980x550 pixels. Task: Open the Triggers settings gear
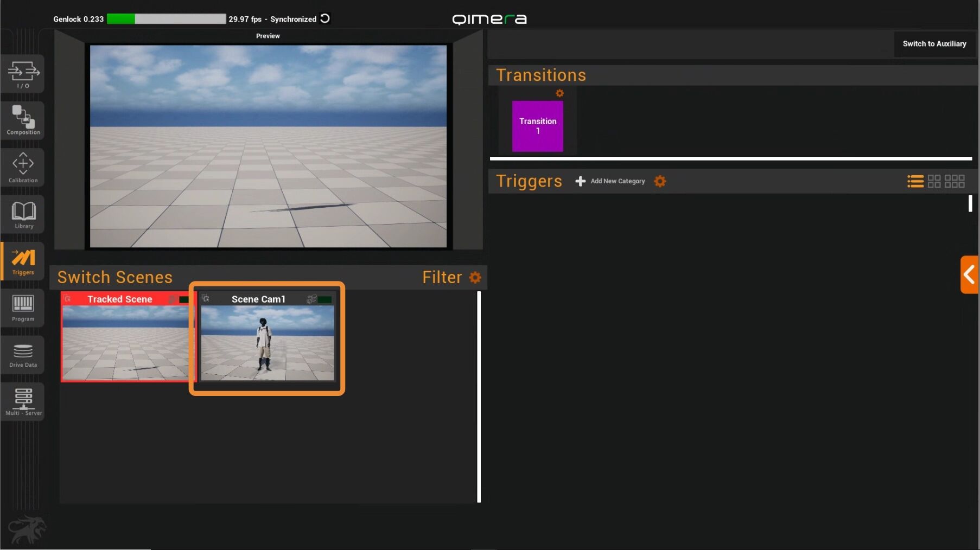click(x=660, y=181)
